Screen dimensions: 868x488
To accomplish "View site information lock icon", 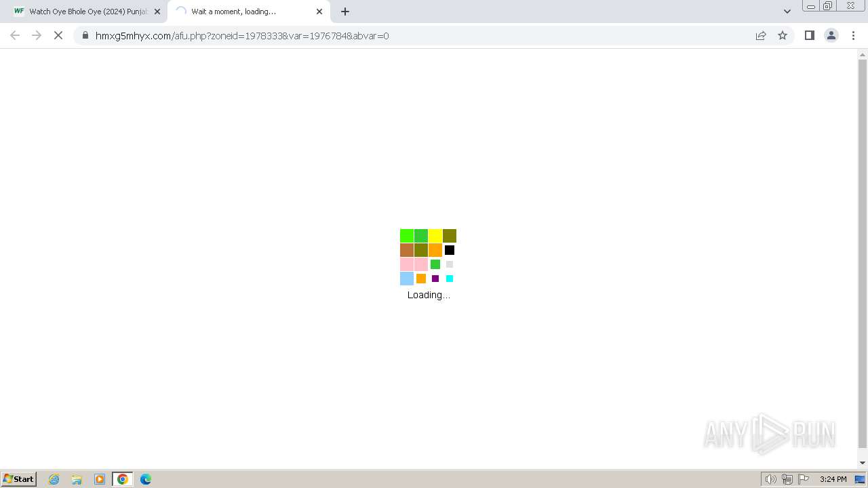I will point(85,35).
